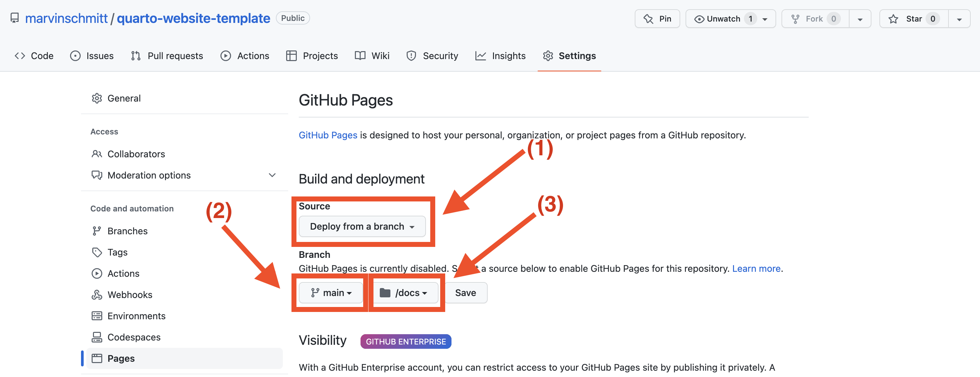This screenshot has width=980, height=377.
Task: Switch to the Code tab
Action: (x=34, y=56)
